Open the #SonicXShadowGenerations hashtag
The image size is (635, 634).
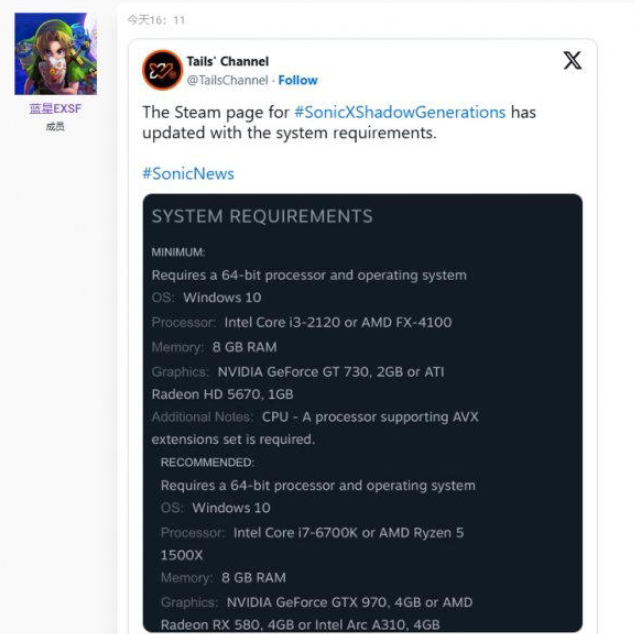coord(400,112)
